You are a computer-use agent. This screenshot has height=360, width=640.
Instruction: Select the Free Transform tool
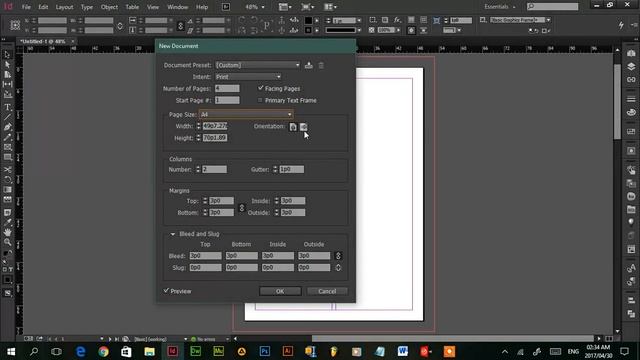(7, 180)
